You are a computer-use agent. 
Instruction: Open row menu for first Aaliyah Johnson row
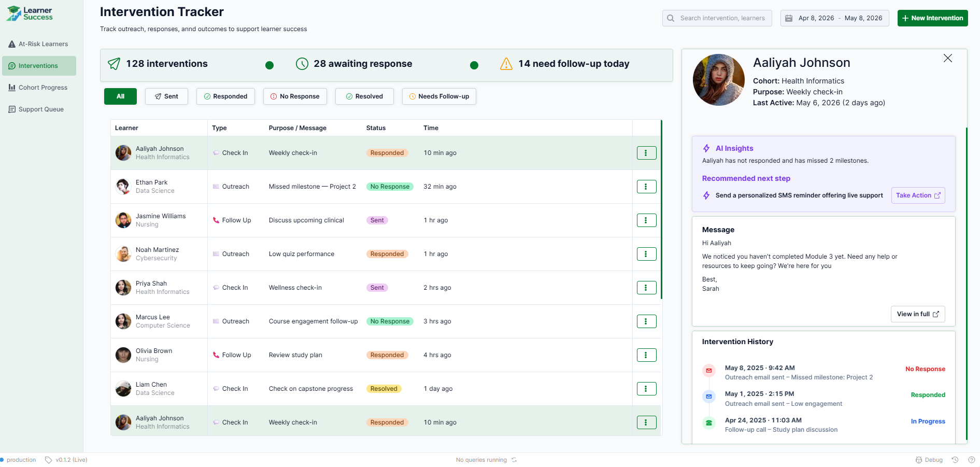coord(646,153)
